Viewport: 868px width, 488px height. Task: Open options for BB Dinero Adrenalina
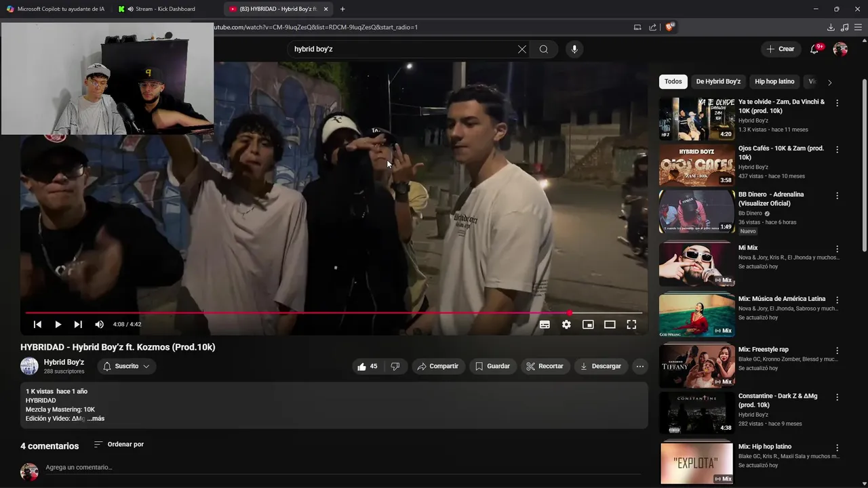pyautogui.click(x=837, y=195)
